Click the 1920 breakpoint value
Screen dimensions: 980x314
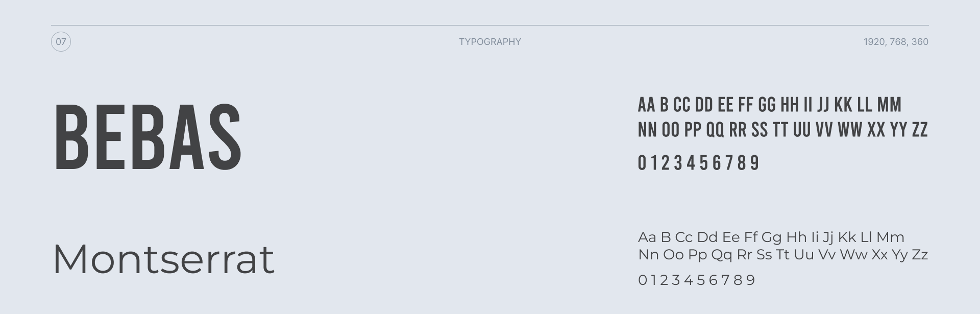(x=874, y=42)
